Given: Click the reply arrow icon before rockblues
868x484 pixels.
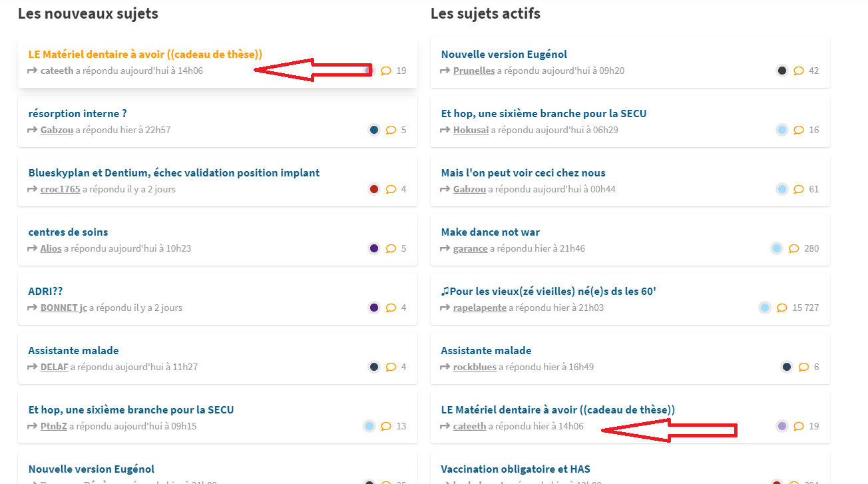Looking at the screenshot, I should click(x=445, y=367).
